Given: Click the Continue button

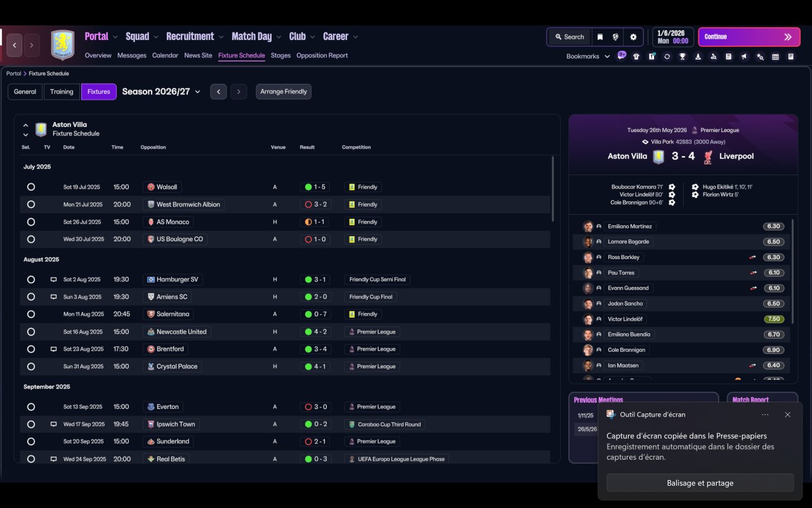Looking at the screenshot, I should click(x=749, y=37).
